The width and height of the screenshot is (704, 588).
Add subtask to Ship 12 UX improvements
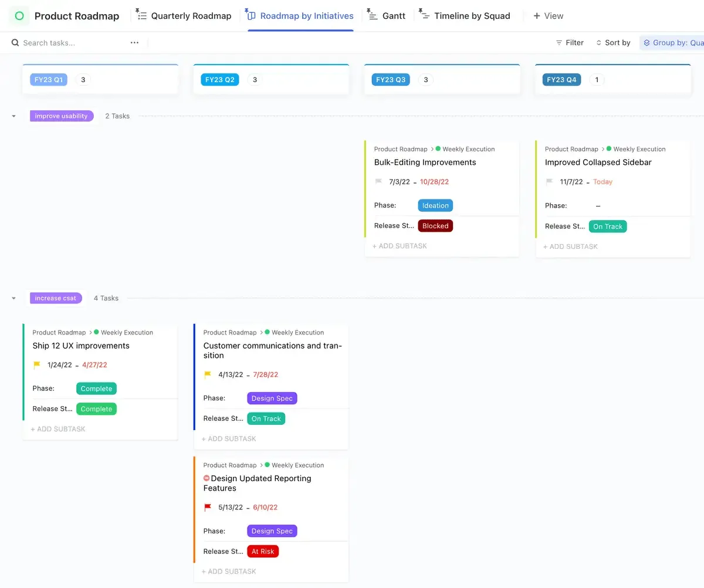point(58,429)
